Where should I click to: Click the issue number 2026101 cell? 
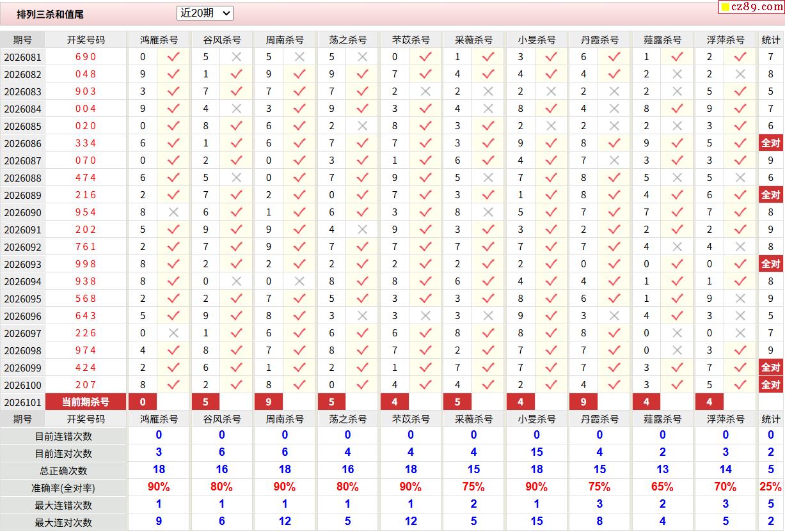pyautogui.click(x=22, y=402)
